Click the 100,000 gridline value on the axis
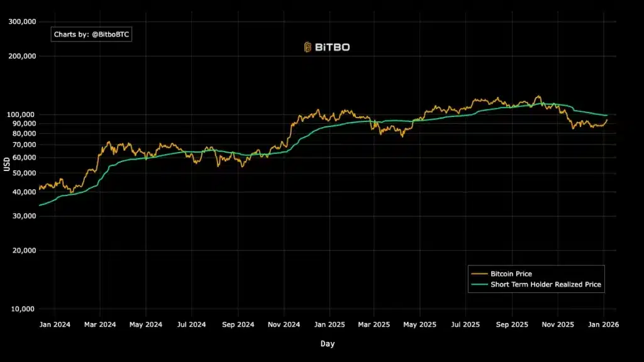 point(21,114)
